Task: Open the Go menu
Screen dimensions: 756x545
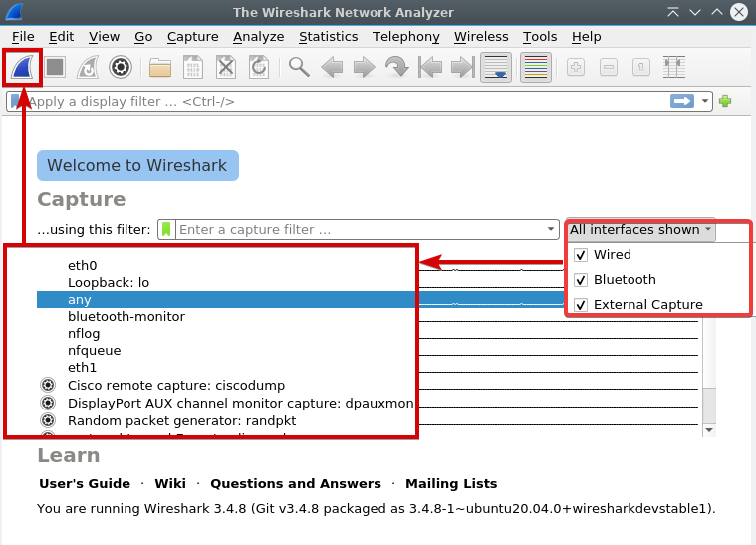Action: [143, 37]
